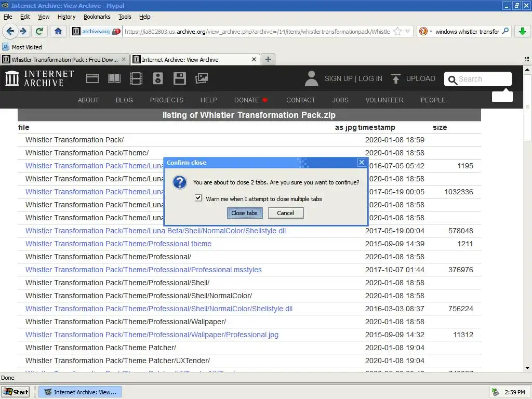Viewport: 532px width, 399px height.
Task: Click the user avatar icon
Action: click(x=311, y=78)
